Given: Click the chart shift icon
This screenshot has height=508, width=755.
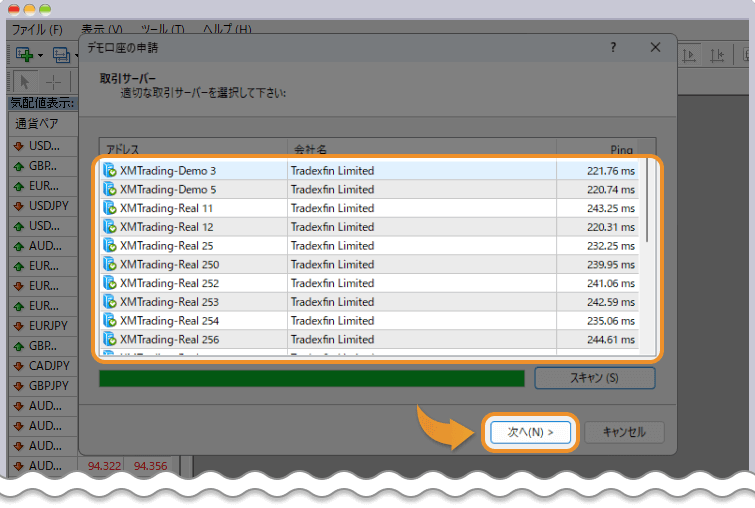Looking at the screenshot, I should point(717,56).
